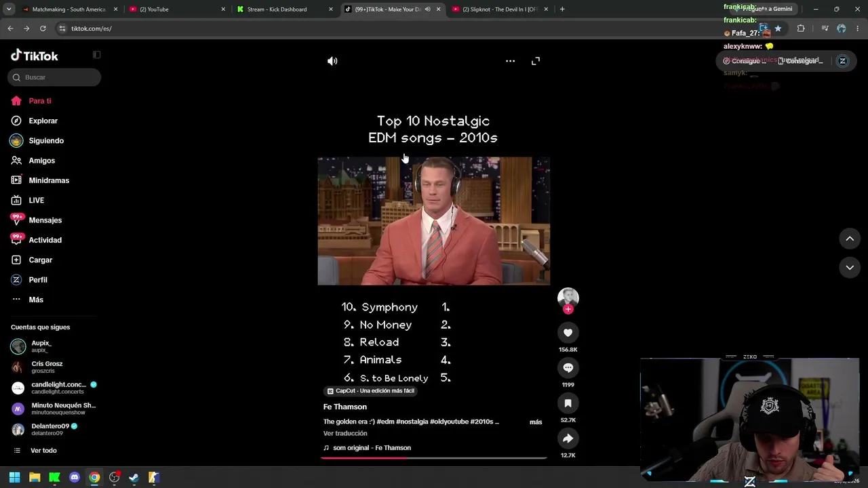Open the Kick app from the taskbar

tap(55, 477)
